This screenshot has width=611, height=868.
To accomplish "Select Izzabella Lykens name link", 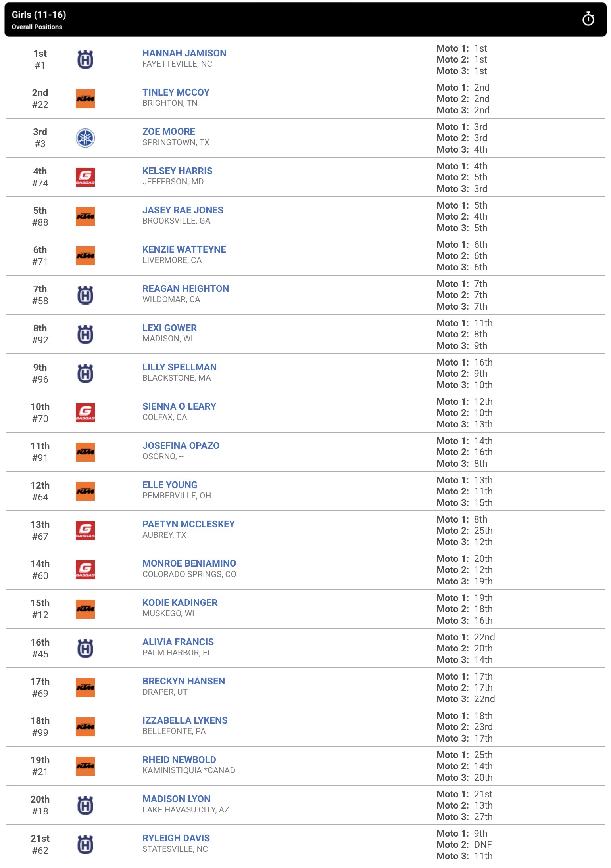I will tap(185, 720).
